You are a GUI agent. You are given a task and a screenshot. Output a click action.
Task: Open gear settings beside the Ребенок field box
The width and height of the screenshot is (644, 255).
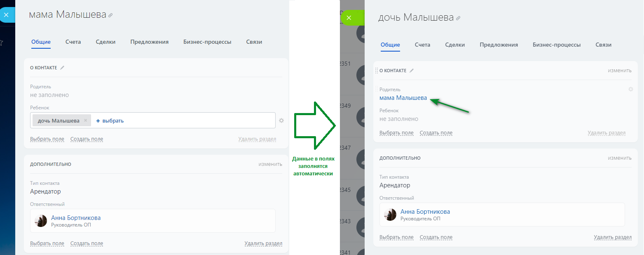(x=281, y=120)
